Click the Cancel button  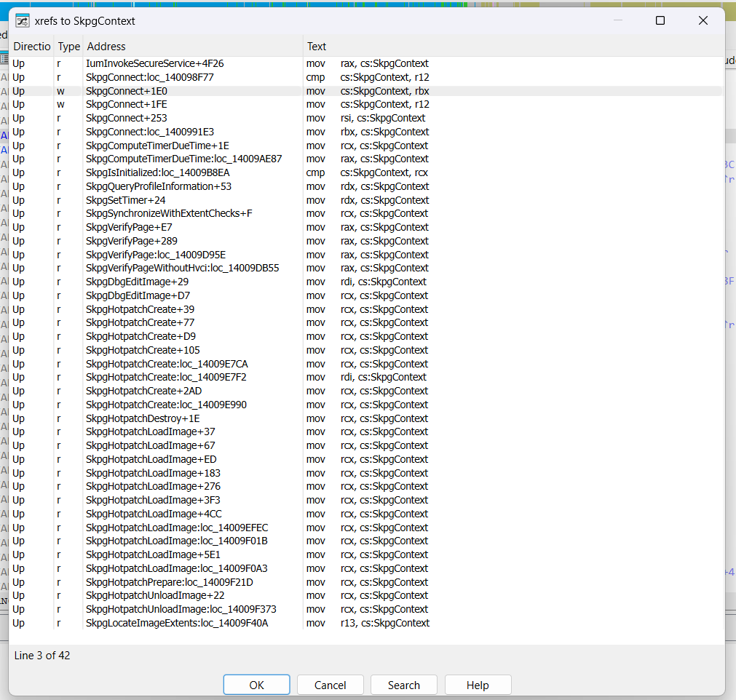pyautogui.click(x=330, y=685)
